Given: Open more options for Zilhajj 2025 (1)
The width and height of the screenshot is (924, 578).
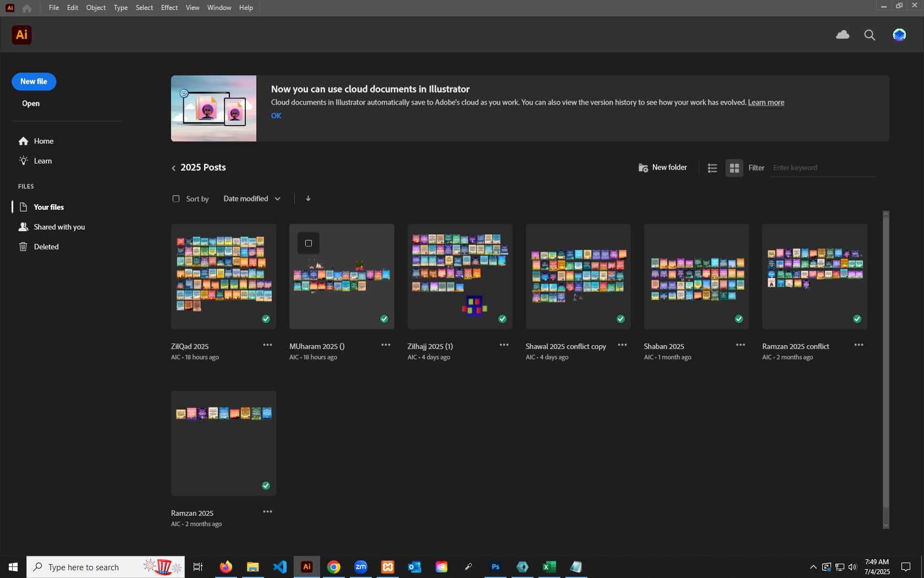Looking at the screenshot, I should pos(504,345).
